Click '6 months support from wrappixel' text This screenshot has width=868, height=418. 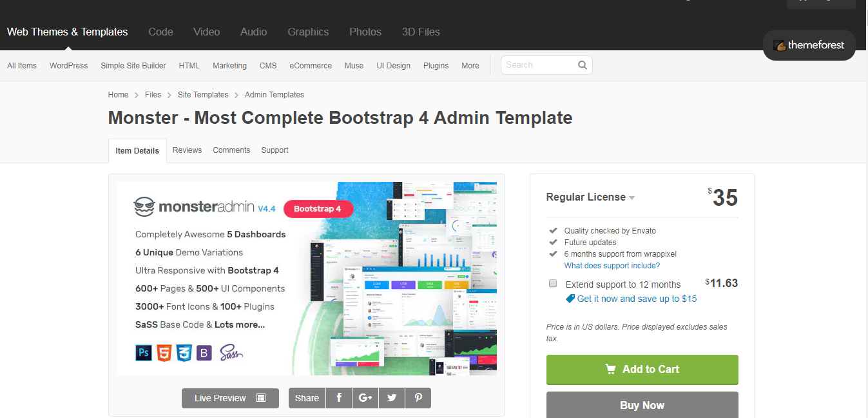(621, 254)
